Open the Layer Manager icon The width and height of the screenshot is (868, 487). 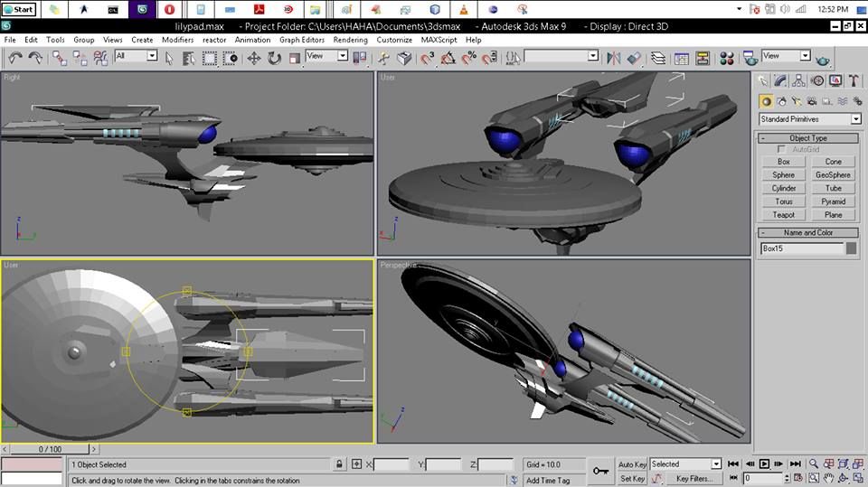(x=657, y=58)
